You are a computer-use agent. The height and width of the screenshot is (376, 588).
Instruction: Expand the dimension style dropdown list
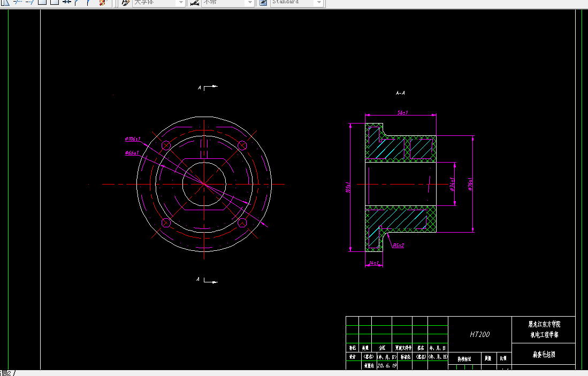coord(250,3)
